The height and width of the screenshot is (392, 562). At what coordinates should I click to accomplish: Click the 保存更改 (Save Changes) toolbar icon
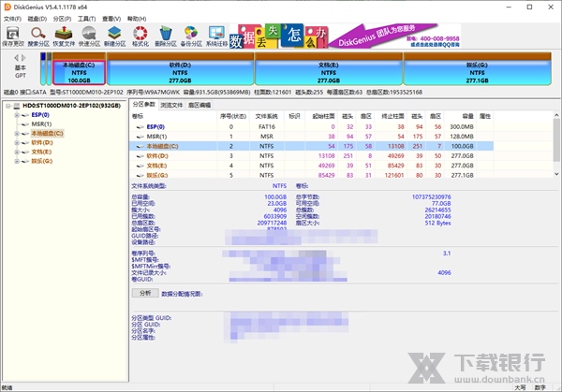[13, 36]
